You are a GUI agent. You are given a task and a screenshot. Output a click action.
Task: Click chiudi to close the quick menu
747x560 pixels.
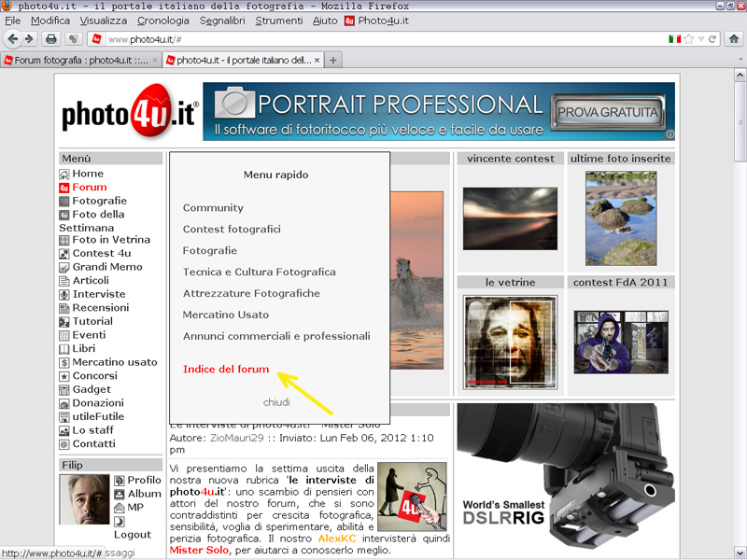coord(276,402)
